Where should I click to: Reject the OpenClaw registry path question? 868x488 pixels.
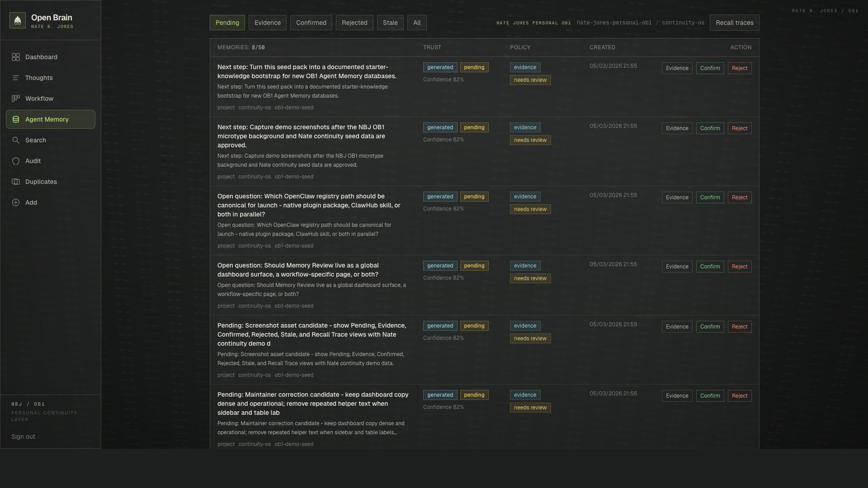click(x=740, y=197)
